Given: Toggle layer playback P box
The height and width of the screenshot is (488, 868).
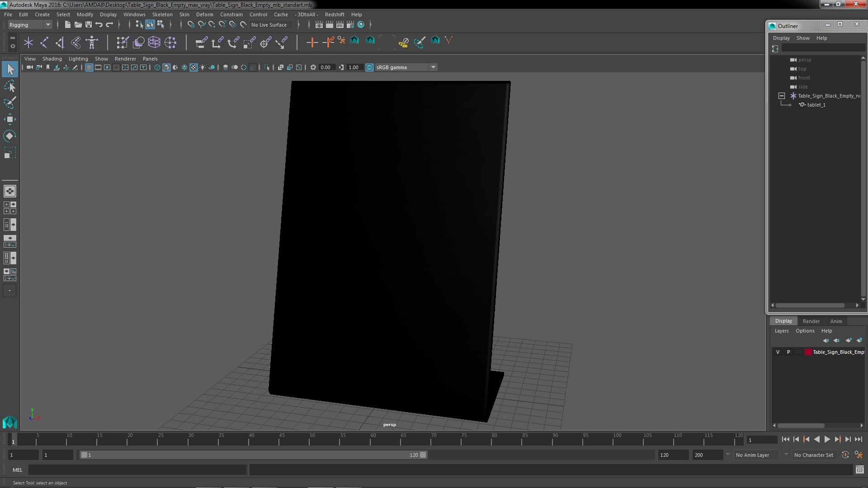Looking at the screenshot, I should tap(788, 352).
